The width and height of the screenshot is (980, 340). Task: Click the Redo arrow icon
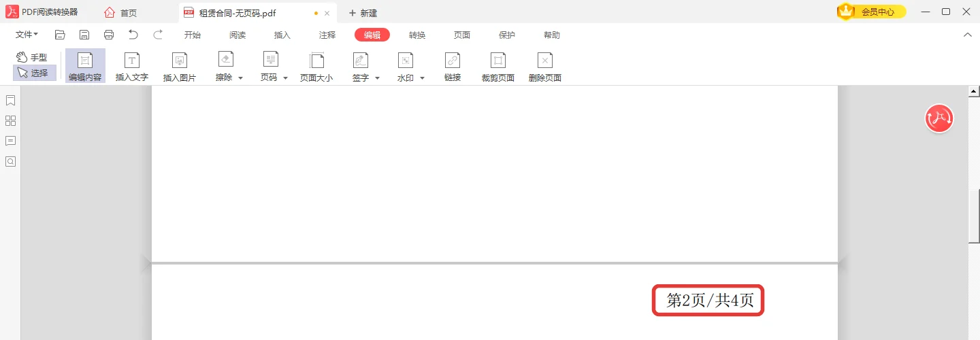tap(158, 35)
